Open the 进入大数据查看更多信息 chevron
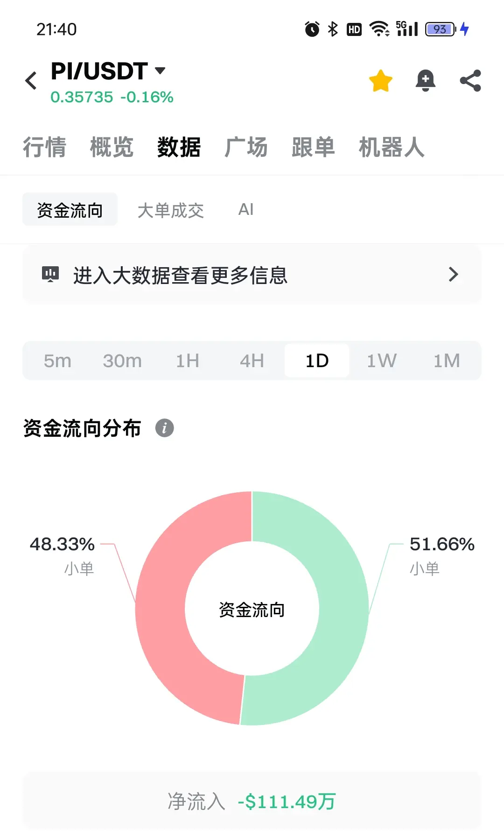The image size is (504, 831). coord(453,274)
